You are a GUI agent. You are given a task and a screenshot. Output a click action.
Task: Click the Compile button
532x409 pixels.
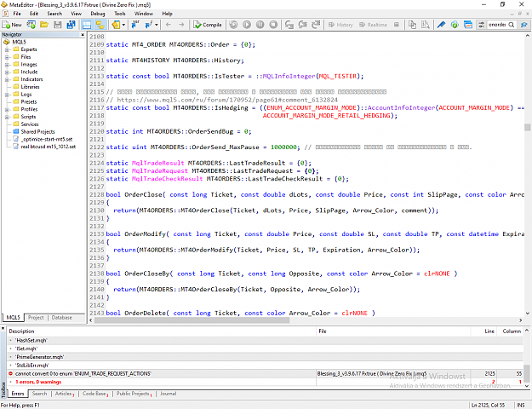(x=207, y=25)
